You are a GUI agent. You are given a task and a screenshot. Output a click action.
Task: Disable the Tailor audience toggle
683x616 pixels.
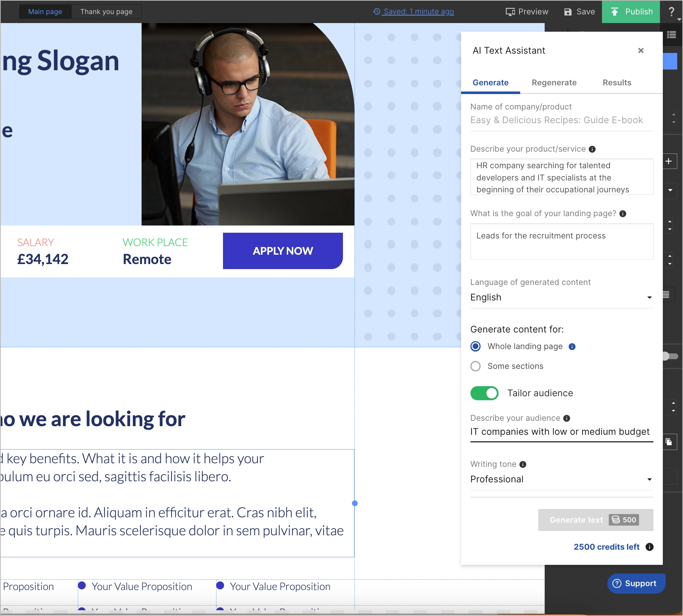(x=484, y=393)
